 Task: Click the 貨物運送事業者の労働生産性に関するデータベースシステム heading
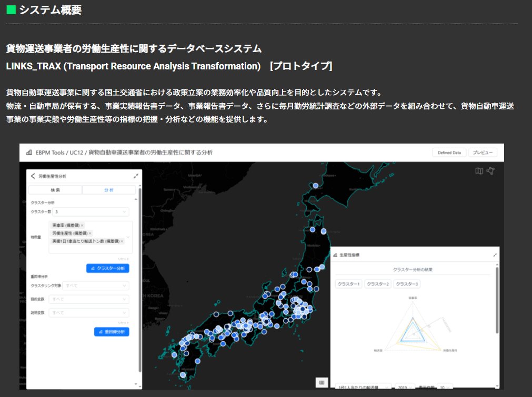(x=134, y=49)
